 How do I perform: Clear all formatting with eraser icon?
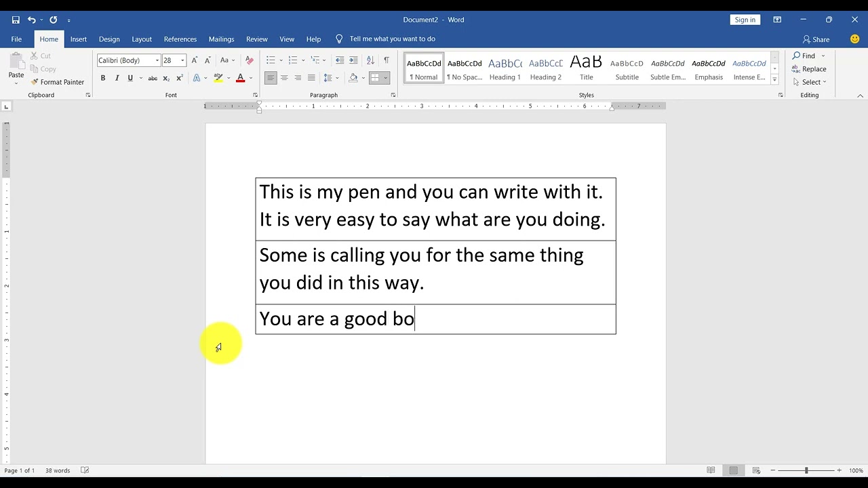coord(249,60)
